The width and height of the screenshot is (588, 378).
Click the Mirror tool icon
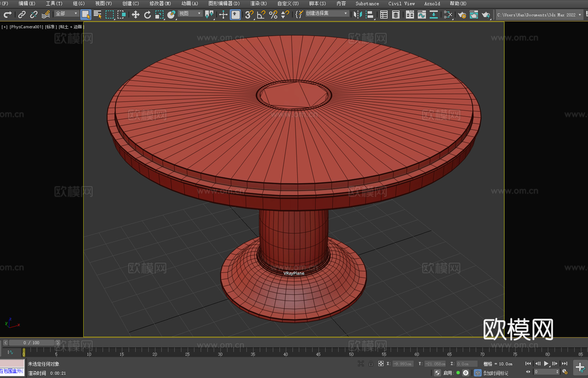(358, 14)
